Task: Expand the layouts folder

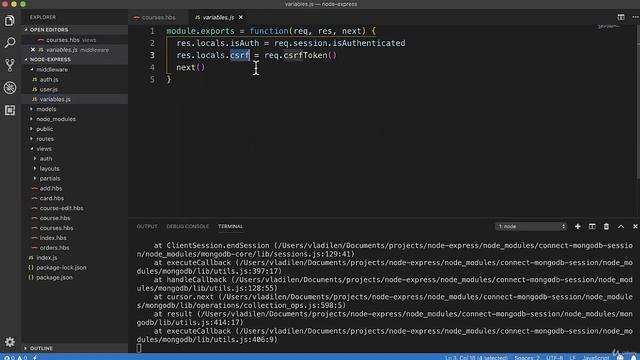Action: point(49,169)
